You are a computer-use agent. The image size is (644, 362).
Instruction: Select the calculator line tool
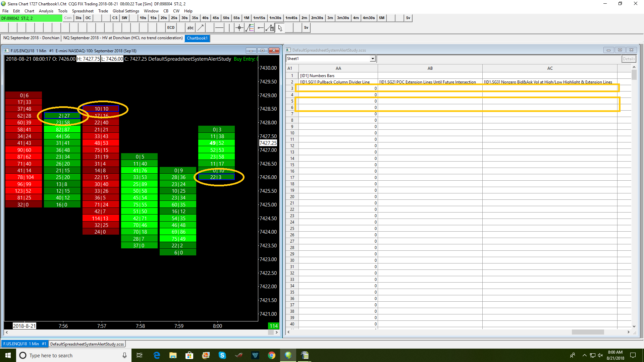tap(270, 28)
